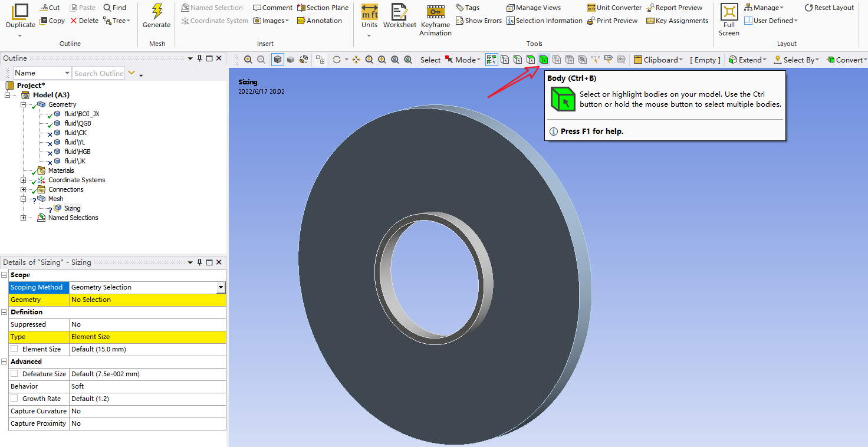Viewport: 868px width, 447px height.
Task: Tick the Defeature Size checkbox
Action: [x=14, y=374]
